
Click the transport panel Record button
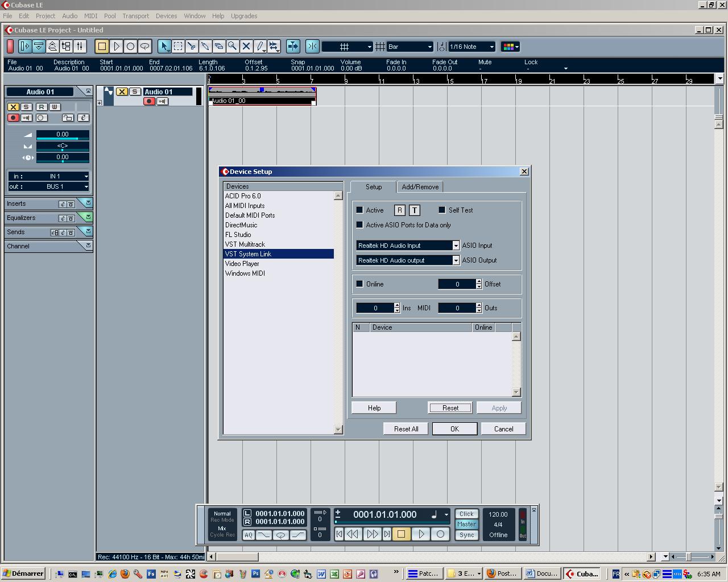[440, 534]
